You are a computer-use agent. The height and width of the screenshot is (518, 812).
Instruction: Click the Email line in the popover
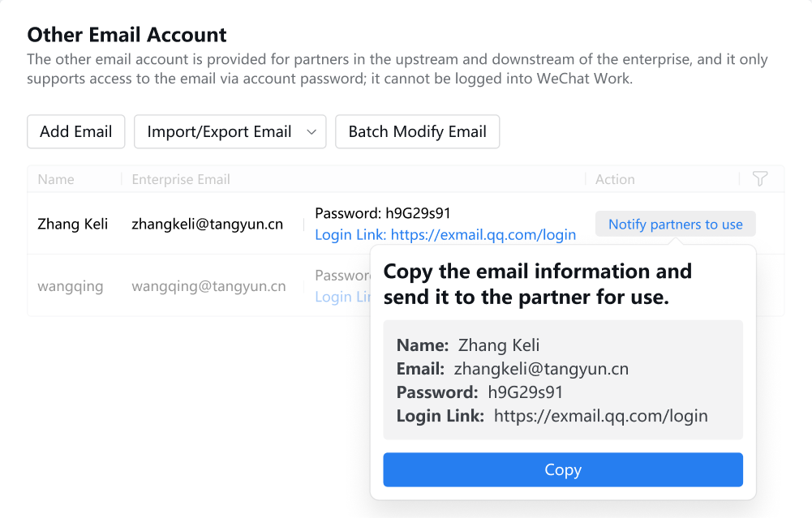513,369
